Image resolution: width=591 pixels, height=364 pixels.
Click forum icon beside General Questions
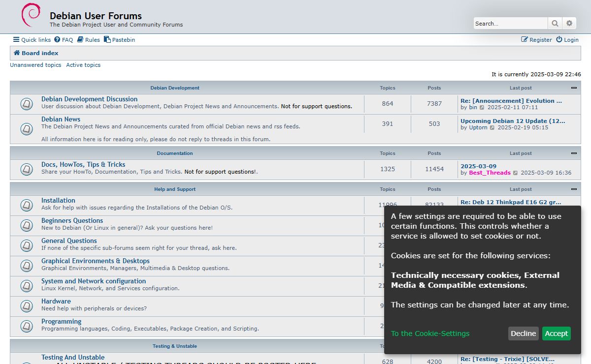point(27,245)
